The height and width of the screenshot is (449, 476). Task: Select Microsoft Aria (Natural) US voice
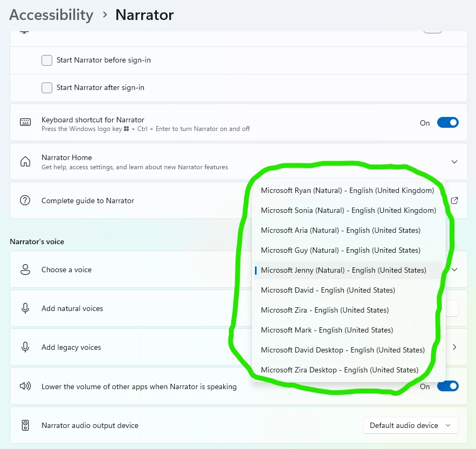(x=348, y=230)
